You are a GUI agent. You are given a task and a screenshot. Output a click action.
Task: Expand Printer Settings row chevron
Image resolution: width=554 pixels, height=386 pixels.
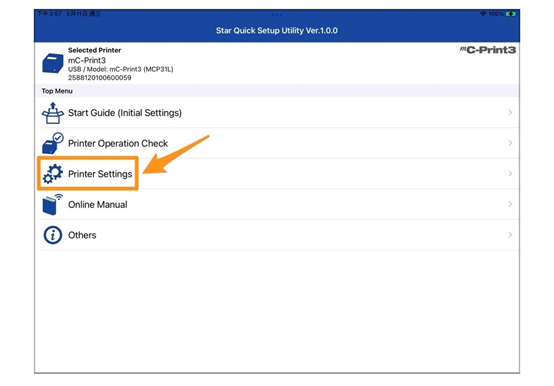tap(510, 173)
